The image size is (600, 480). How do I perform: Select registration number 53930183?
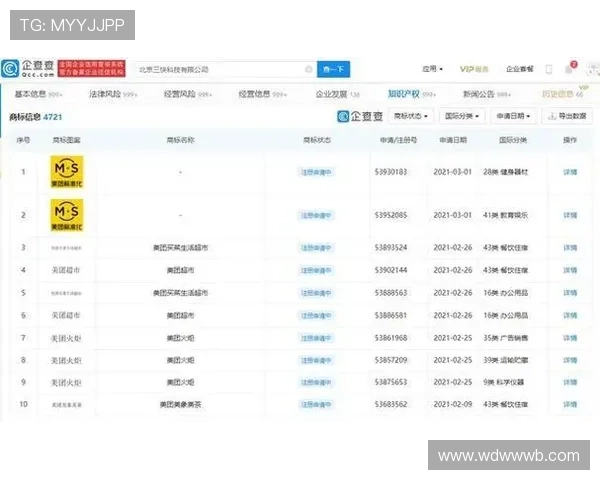pyautogui.click(x=391, y=172)
